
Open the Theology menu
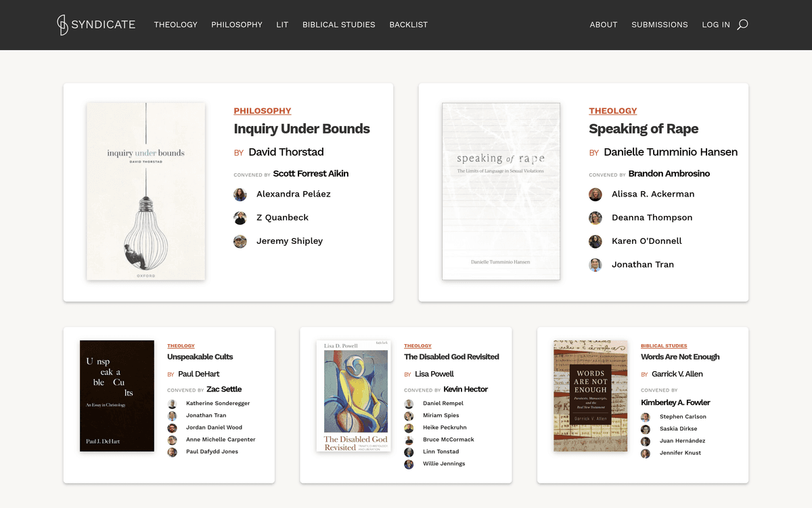(x=176, y=24)
